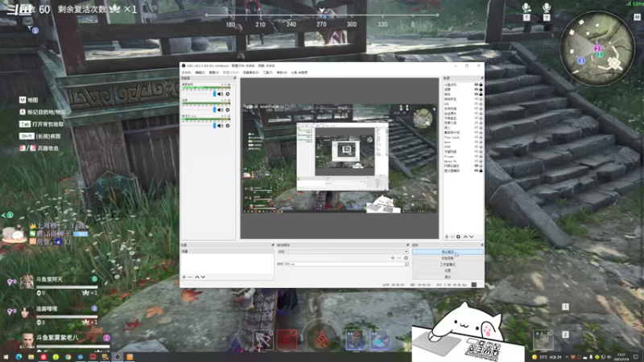Select LOL source row text
The height and width of the screenshot is (362, 644).
click(x=447, y=104)
